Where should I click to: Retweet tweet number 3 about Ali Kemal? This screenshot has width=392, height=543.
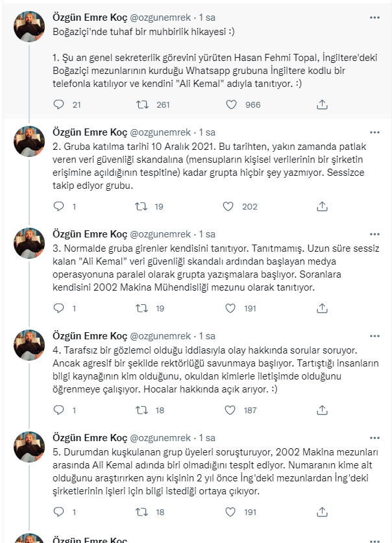[141, 308]
